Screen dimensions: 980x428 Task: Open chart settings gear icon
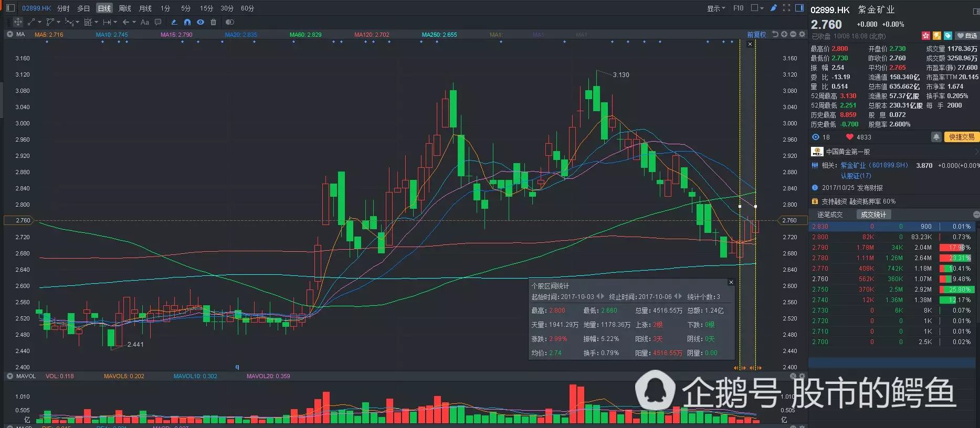coord(802,35)
